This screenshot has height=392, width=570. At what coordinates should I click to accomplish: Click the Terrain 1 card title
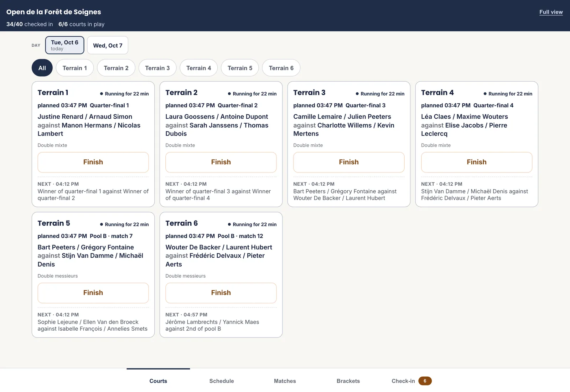[x=53, y=93]
